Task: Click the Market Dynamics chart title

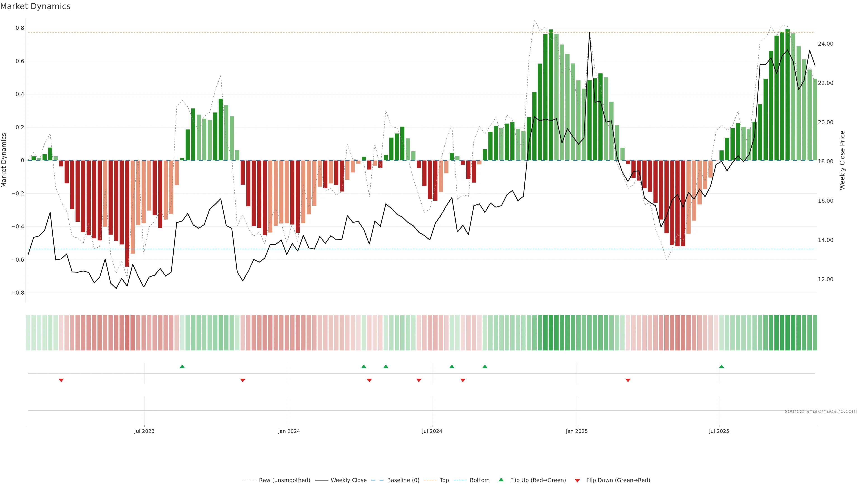Action: [x=35, y=6]
